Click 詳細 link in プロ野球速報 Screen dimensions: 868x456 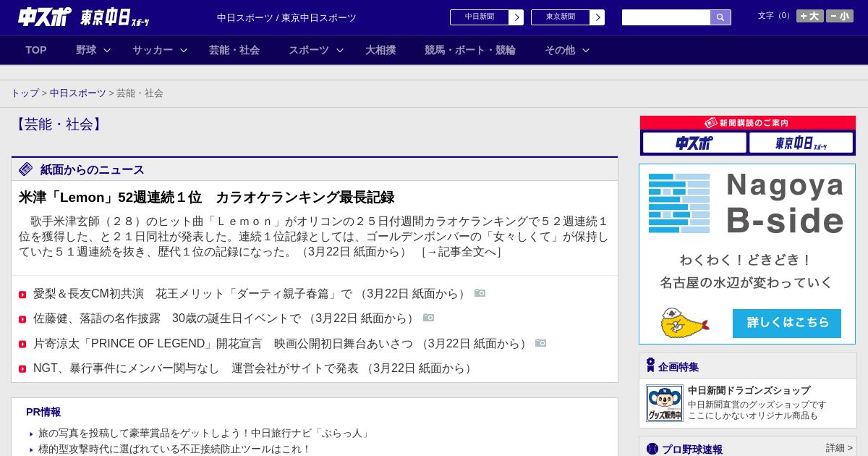coord(839,448)
